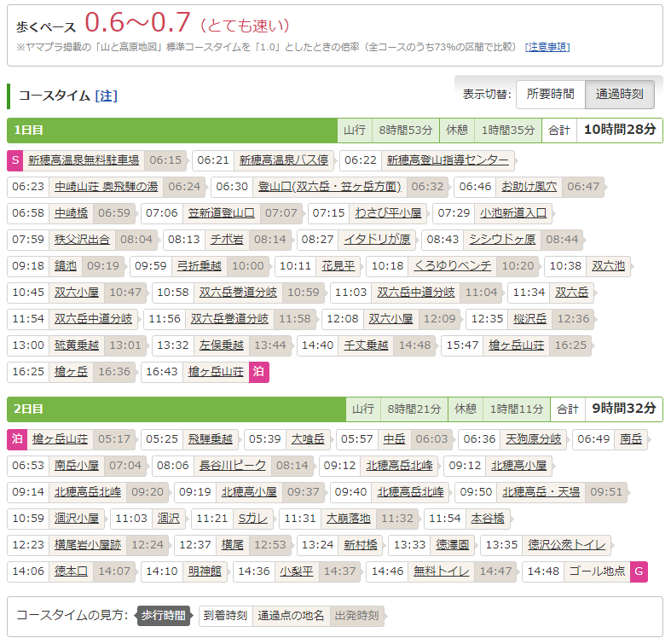Open 新村橋 link
Image resolution: width=671 pixels, height=644 pixels.
point(361,545)
